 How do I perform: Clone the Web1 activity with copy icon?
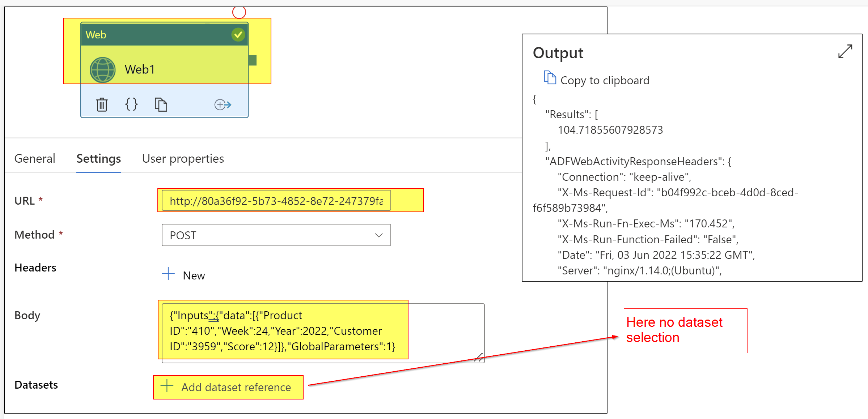click(x=161, y=104)
